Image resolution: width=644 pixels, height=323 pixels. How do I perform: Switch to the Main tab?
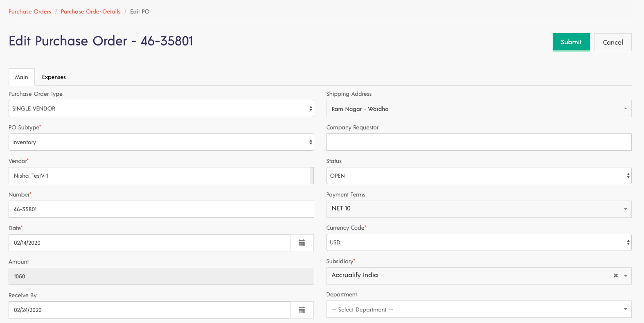pyautogui.click(x=22, y=77)
